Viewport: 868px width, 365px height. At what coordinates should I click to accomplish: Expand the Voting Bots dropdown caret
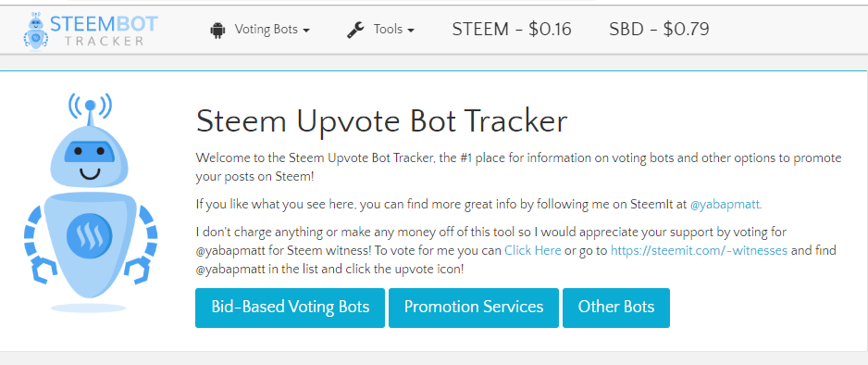click(x=305, y=31)
